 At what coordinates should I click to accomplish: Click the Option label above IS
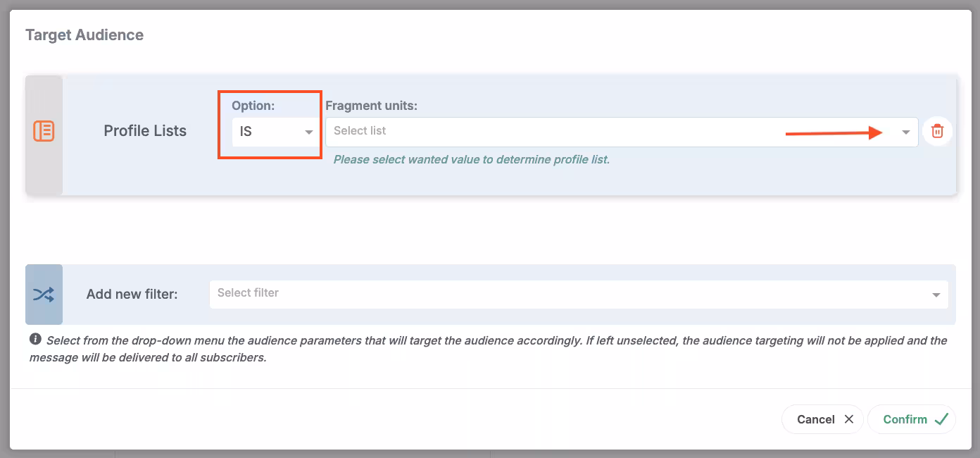[253, 106]
